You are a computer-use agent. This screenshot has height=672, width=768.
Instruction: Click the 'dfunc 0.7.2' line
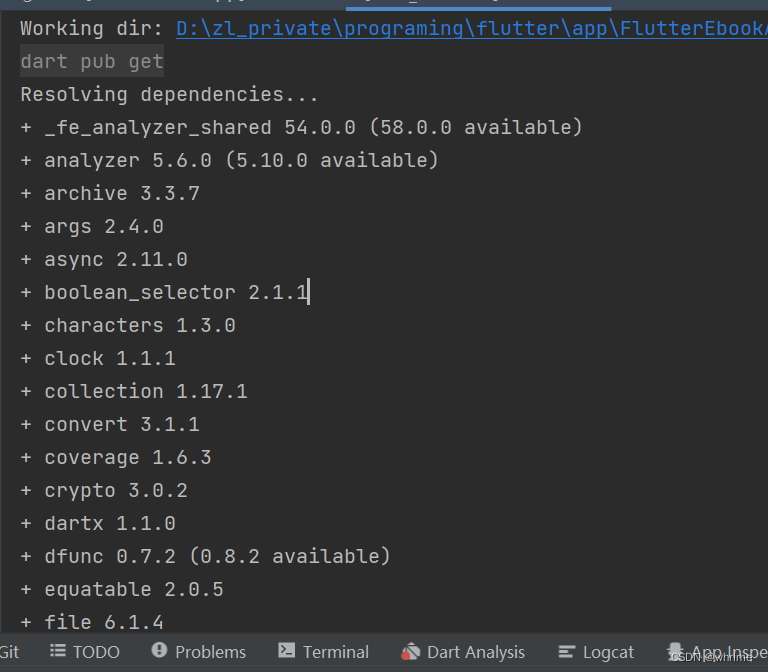tap(205, 556)
